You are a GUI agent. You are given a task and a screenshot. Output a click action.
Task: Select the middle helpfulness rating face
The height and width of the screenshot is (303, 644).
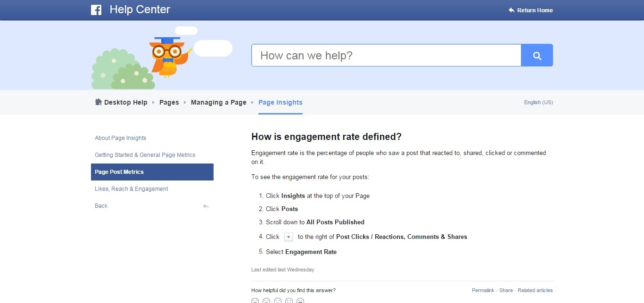278,301
